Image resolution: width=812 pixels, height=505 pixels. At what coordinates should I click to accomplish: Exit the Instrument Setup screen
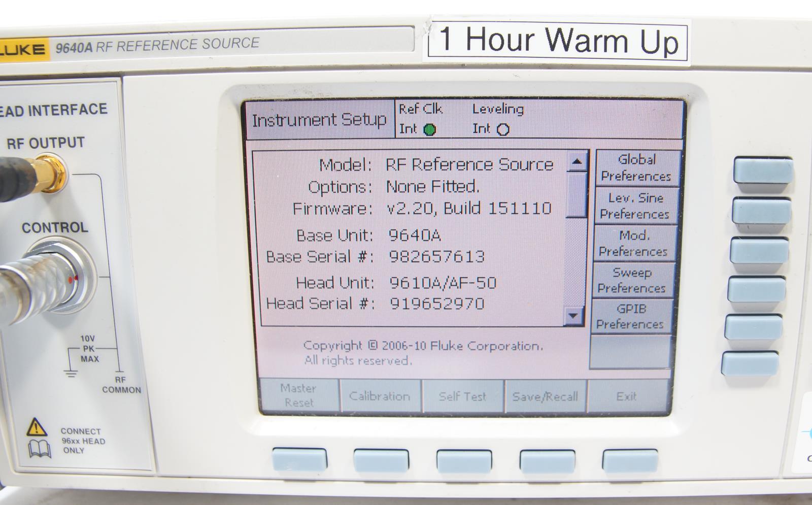click(627, 396)
